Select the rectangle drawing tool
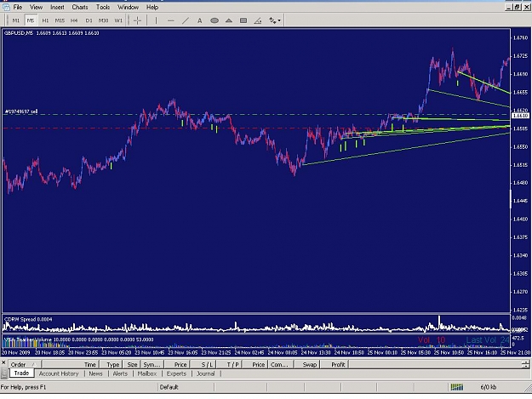This screenshot has width=532, height=399. pyautogui.click(x=243, y=20)
